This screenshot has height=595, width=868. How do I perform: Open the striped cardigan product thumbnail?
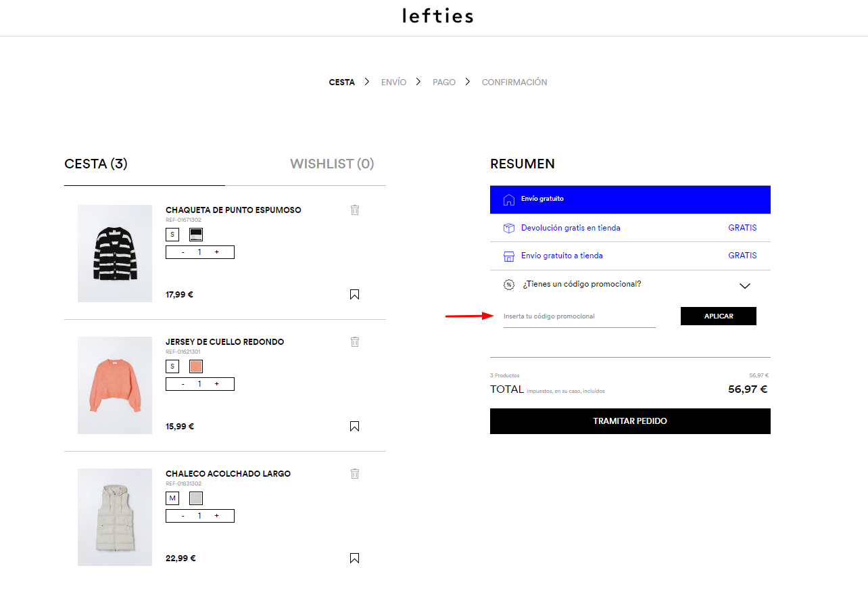pyautogui.click(x=115, y=254)
